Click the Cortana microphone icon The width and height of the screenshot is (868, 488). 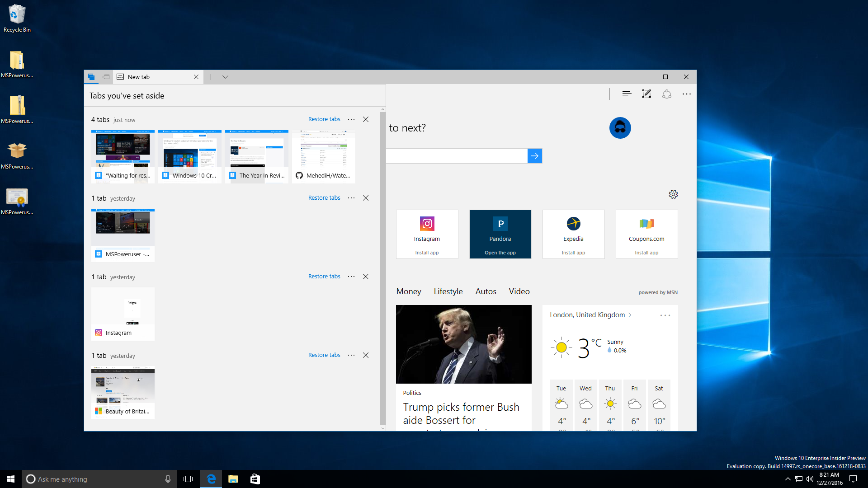coord(168,479)
